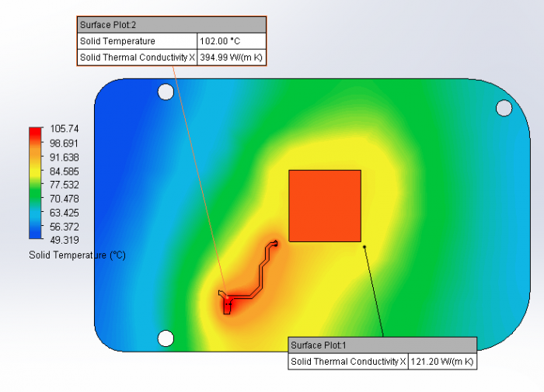Select the hot zigzag trace on the plate
The width and height of the screenshot is (544, 392).
coord(263,272)
